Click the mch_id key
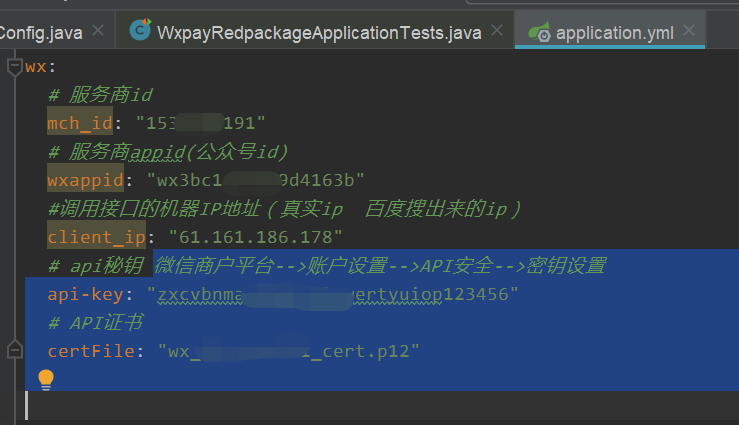Image resolution: width=739 pixels, height=425 pixels. click(x=80, y=123)
